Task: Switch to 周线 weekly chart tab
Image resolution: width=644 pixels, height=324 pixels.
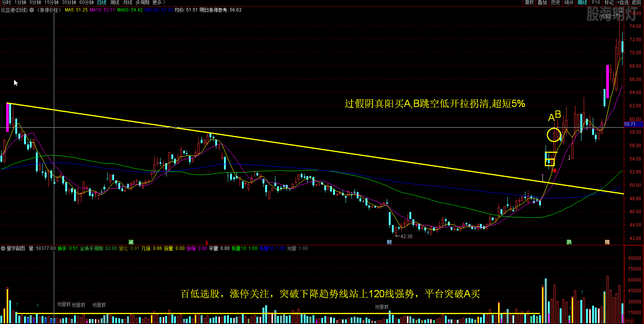Action: click(115, 2)
